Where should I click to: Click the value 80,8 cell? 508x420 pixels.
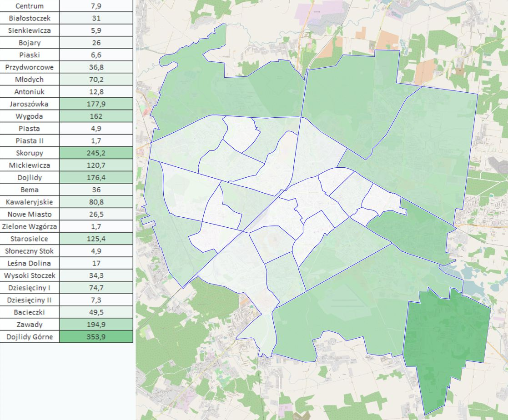click(96, 202)
